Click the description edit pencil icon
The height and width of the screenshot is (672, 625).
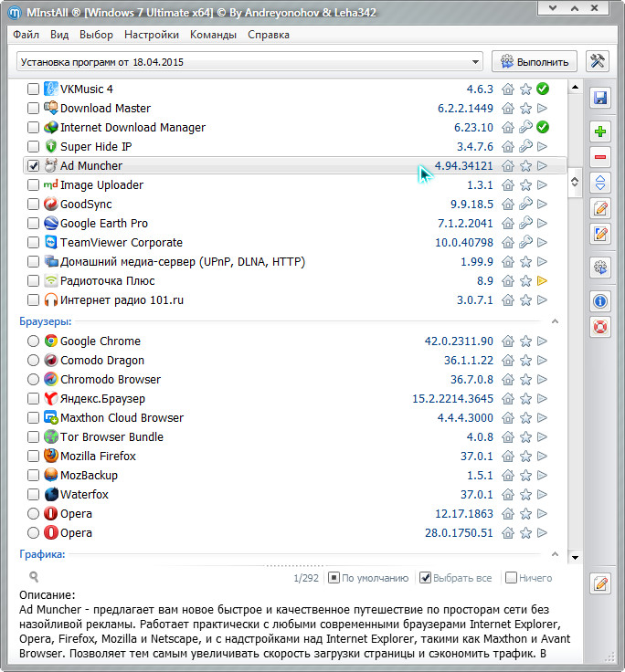[x=600, y=583]
